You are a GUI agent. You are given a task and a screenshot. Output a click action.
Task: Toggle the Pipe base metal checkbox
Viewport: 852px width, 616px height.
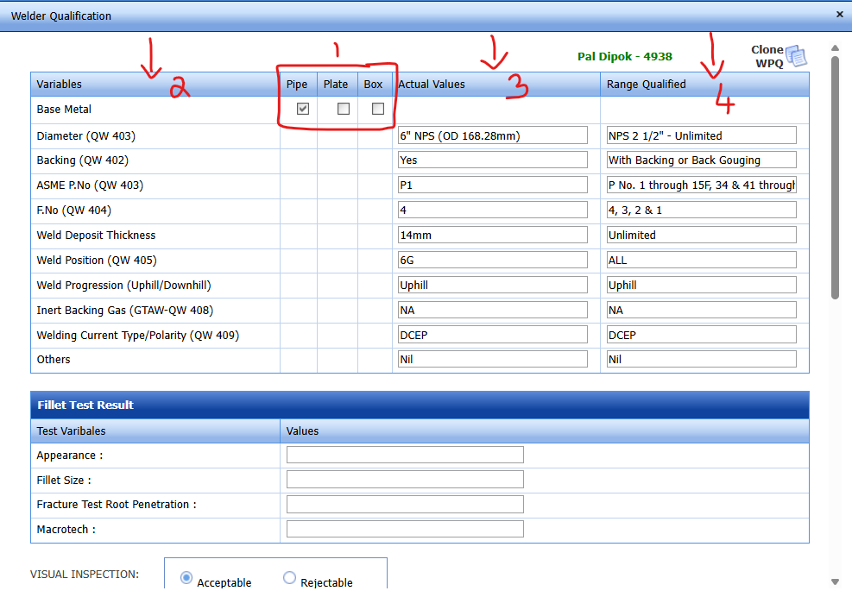pyautogui.click(x=303, y=109)
